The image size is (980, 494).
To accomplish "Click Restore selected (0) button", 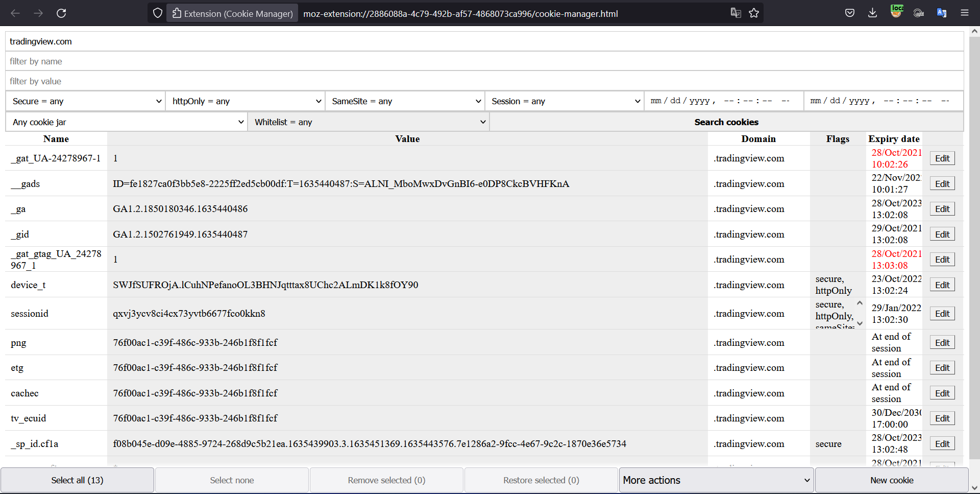I will (541, 480).
